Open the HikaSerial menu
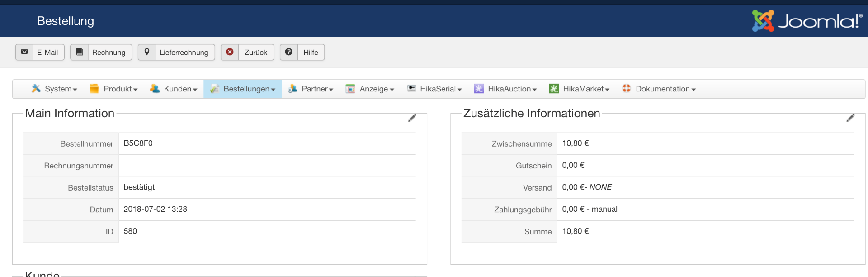Image resolution: width=868 pixels, height=277 pixels. pos(434,89)
